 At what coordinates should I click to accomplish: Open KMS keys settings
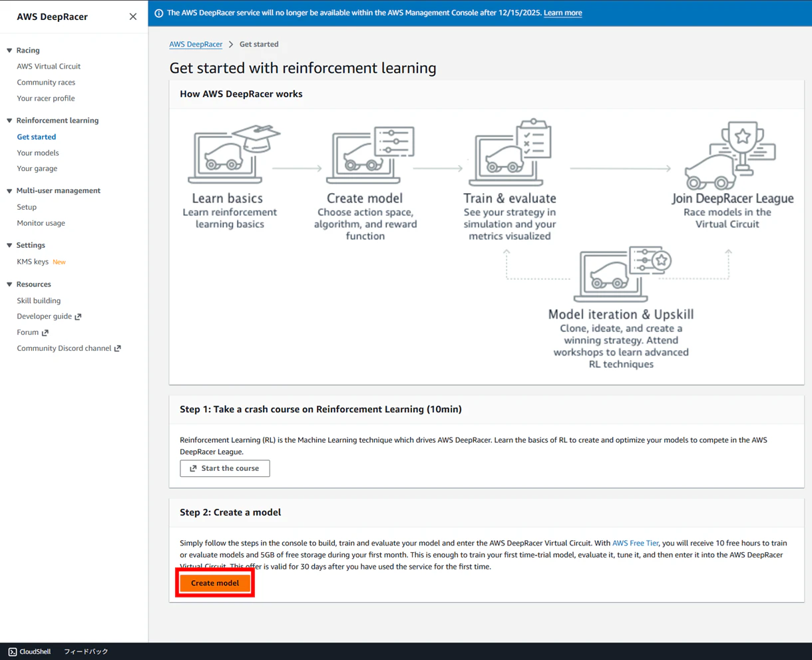pyautogui.click(x=33, y=262)
